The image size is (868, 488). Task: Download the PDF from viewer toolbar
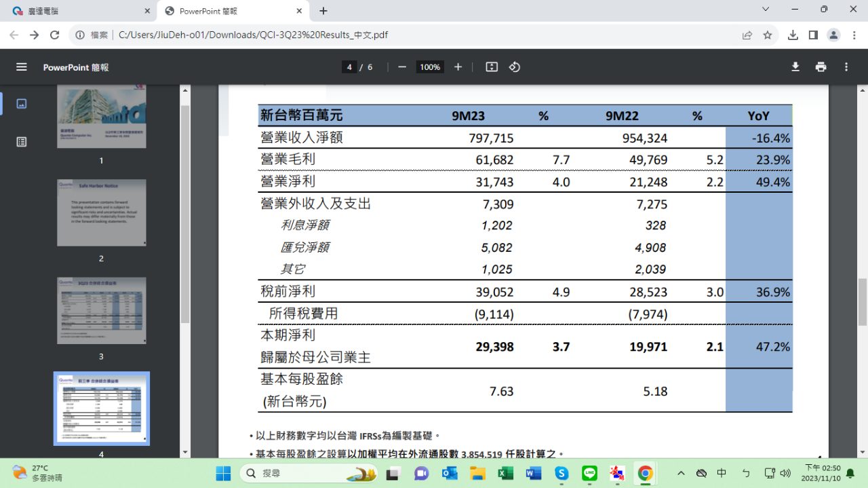(795, 67)
